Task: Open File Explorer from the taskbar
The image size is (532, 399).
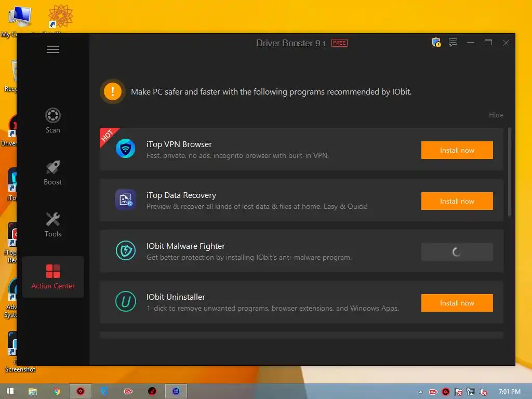Action: [33, 392]
